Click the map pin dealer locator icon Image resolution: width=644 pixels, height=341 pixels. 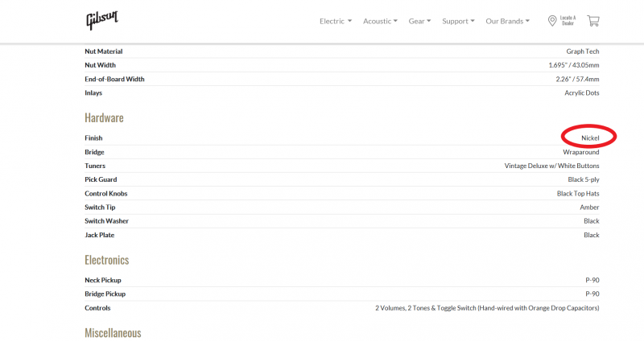tap(552, 21)
